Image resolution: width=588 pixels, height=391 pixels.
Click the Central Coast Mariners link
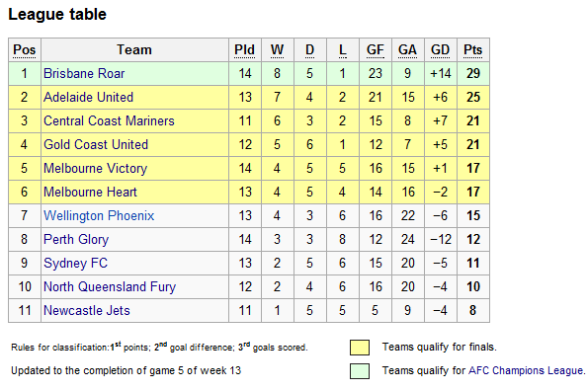click(x=109, y=120)
